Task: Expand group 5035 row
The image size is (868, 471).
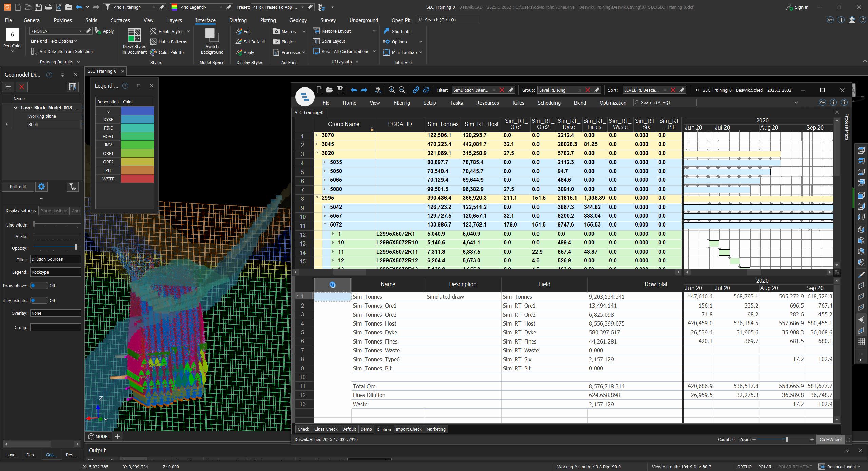Action: 325,162
